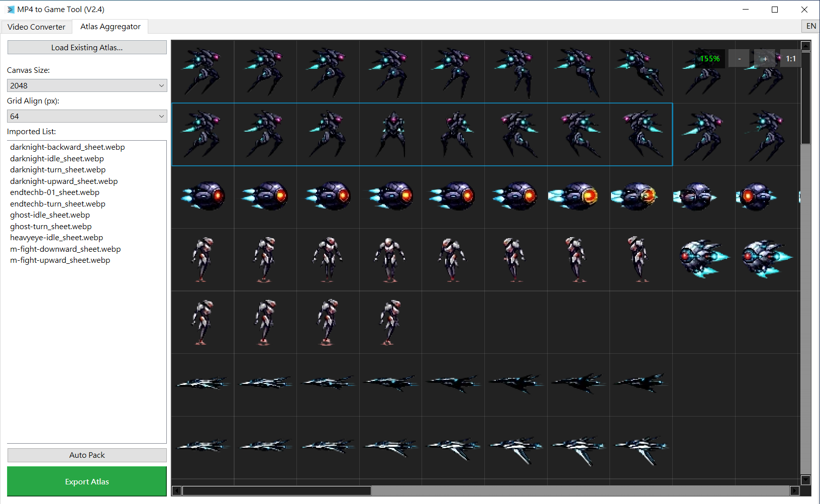The width and height of the screenshot is (820, 504).
Task: Open the Canvas Size dropdown showing 2048
Action: (87, 85)
